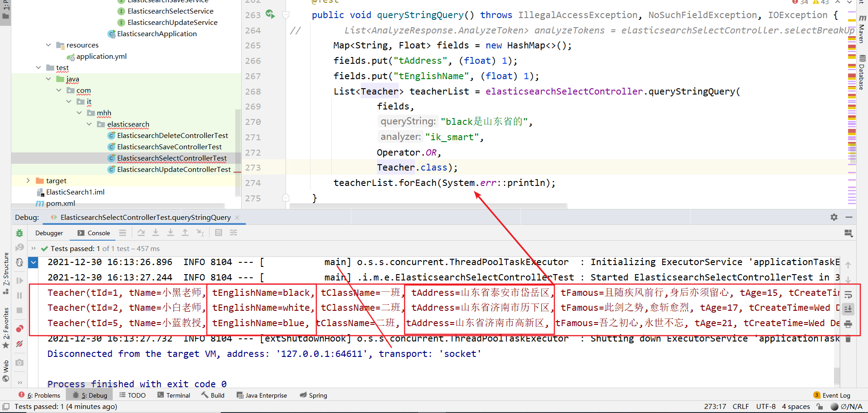Click the Run to Cursor icon
This screenshot has width=868, height=413.
(200, 233)
